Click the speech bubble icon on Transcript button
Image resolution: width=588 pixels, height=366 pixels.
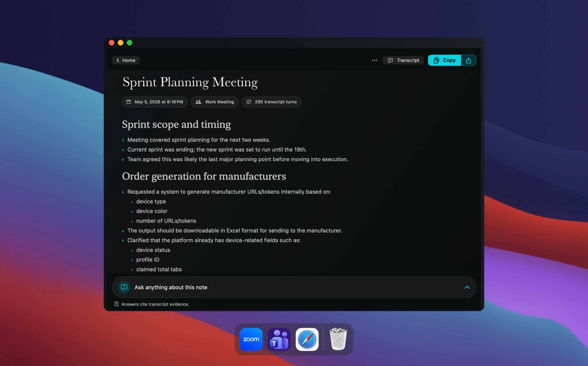(390, 60)
